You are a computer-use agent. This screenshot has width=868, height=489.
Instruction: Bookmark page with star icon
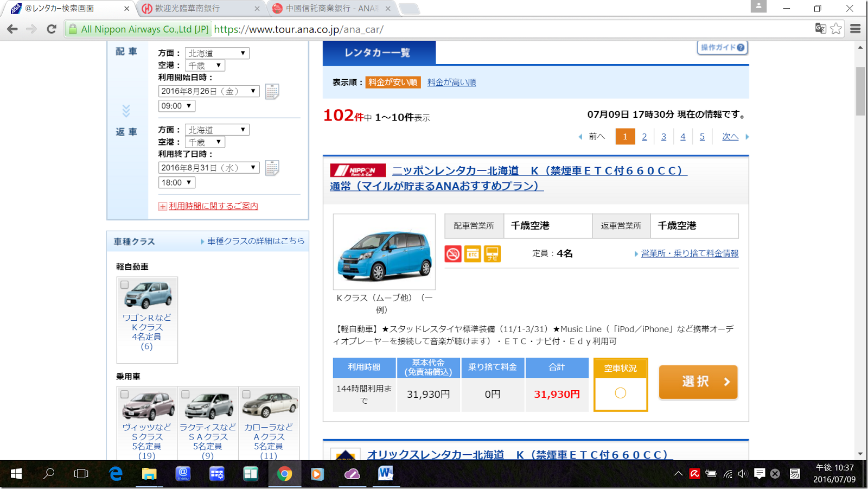pos(836,29)
